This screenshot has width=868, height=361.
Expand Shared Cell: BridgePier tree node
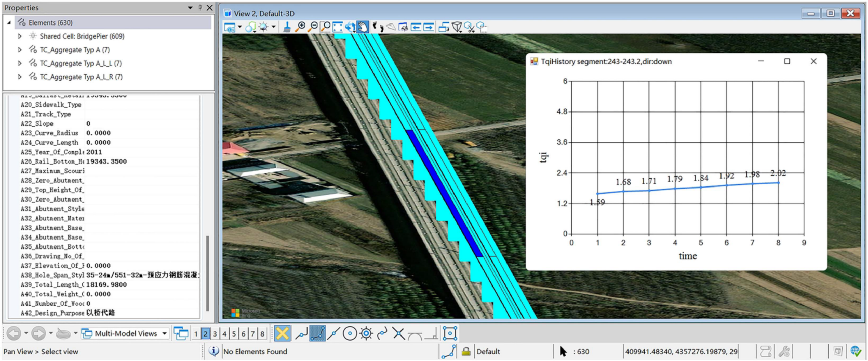coord(20,36)
